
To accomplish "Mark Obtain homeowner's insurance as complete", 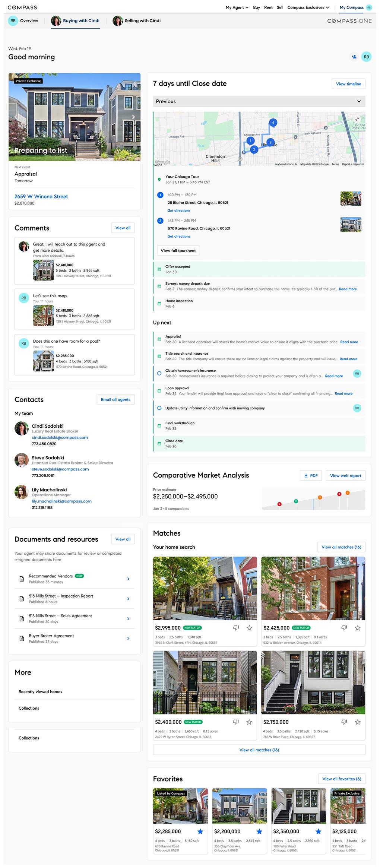I will pyautogui.click(x=159, y=373).
